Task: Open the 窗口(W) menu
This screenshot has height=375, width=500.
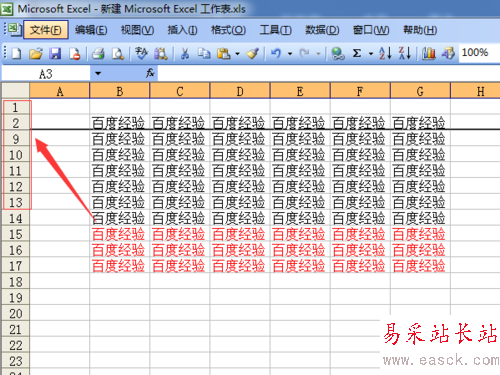Action: point(371,30)
